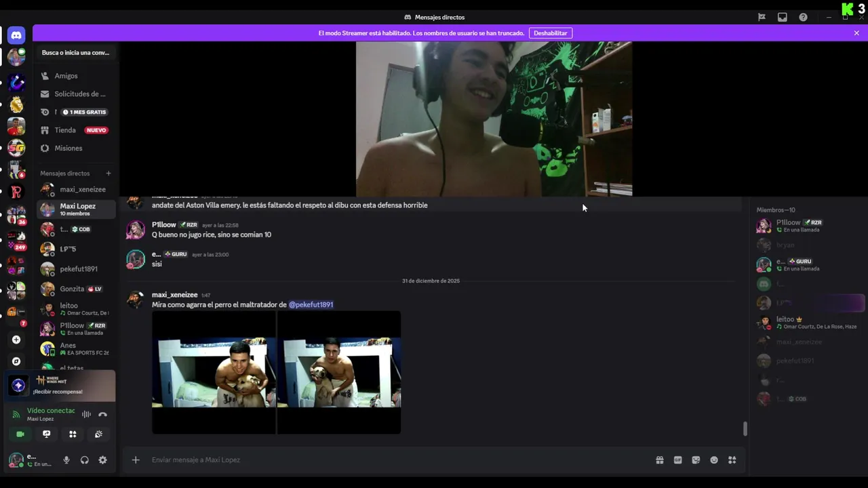Image resolution: width=868 pixels, height=488 pixels.
Task: Open the SG logo server
Action: 16,148
